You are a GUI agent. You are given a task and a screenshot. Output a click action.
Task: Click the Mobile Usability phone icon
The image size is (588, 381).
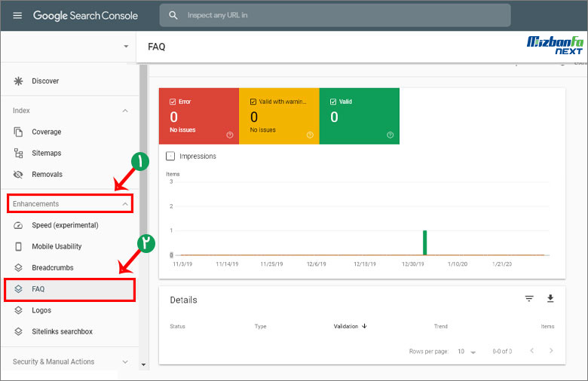pos(18,246)
